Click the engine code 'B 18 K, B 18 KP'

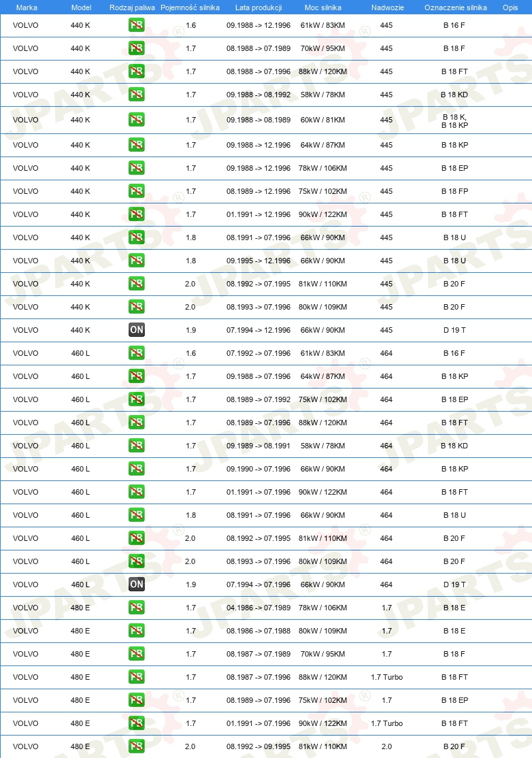(x=454, y=121)
